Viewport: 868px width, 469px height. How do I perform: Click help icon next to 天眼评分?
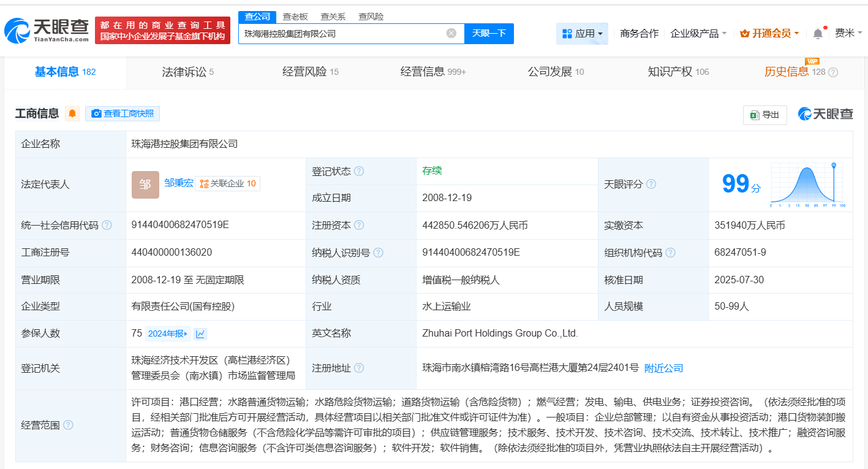(x=651, y=185)
